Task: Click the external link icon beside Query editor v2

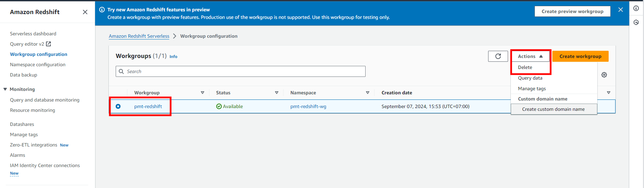Action: click(x=48, y=44)
